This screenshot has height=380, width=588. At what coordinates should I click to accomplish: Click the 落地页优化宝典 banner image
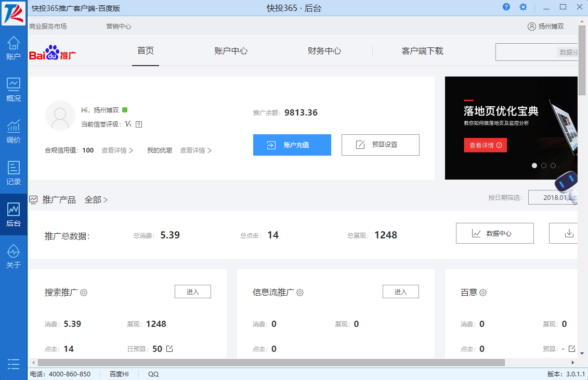click(x=511, y=128)
